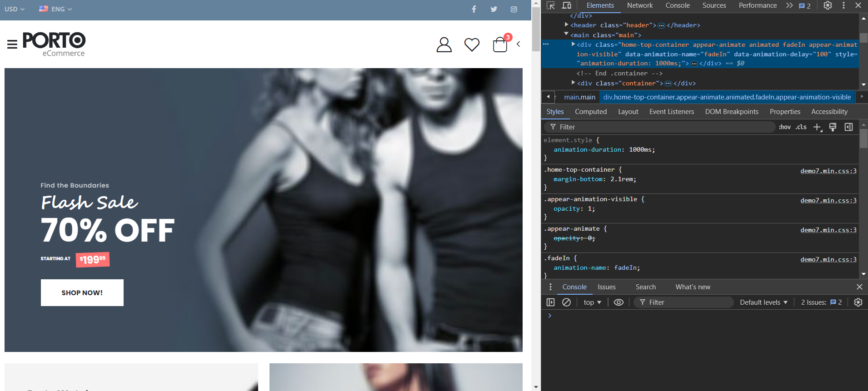Click the margin-bottom 2.1rem value

[622, 179]
